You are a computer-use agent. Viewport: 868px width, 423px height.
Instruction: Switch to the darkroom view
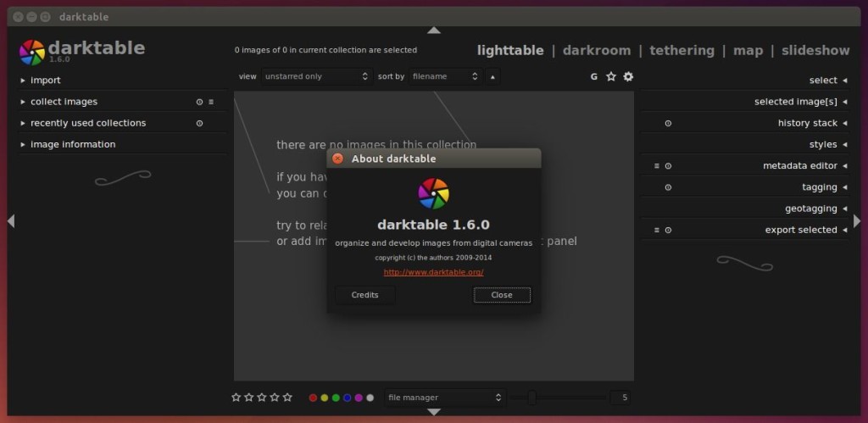[597, 50]
